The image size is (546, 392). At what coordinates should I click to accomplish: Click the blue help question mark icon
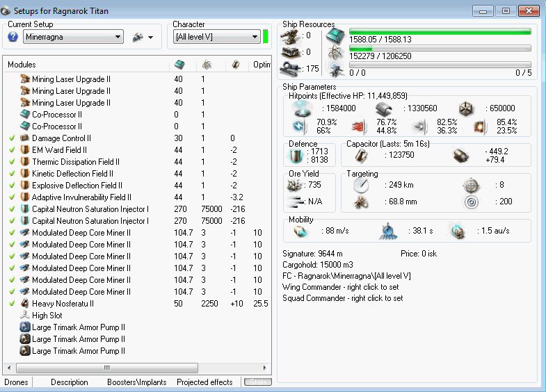(13, 37)
